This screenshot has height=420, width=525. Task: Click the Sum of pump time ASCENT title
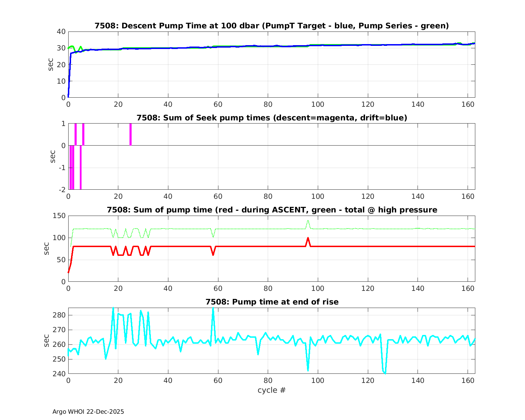(272, 210)
